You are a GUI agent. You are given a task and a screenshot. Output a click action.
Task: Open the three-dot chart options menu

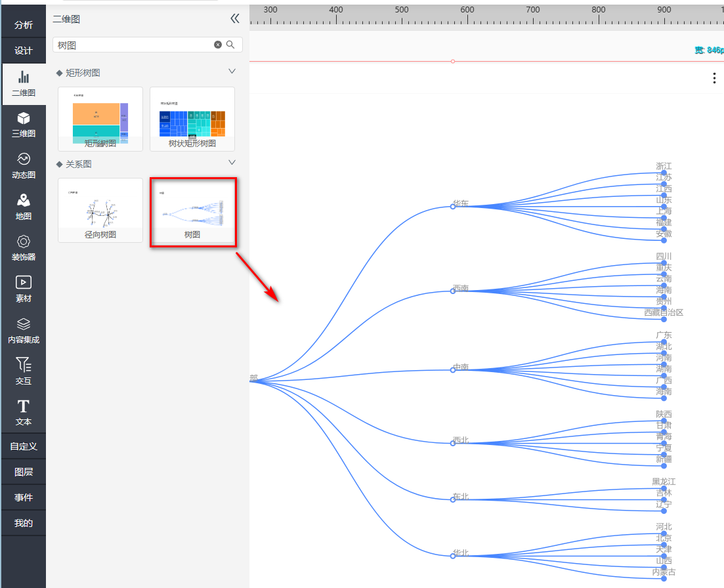pyautogui.click(x=714, y=78)
